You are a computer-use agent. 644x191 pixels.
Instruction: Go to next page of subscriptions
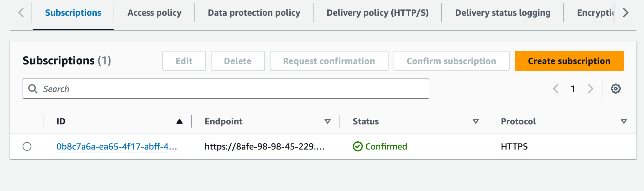click(590, 89)
